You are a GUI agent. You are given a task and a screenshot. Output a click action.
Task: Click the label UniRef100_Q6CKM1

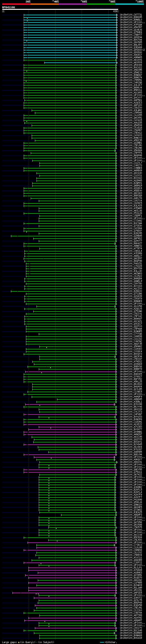click(x=131, y=118)
